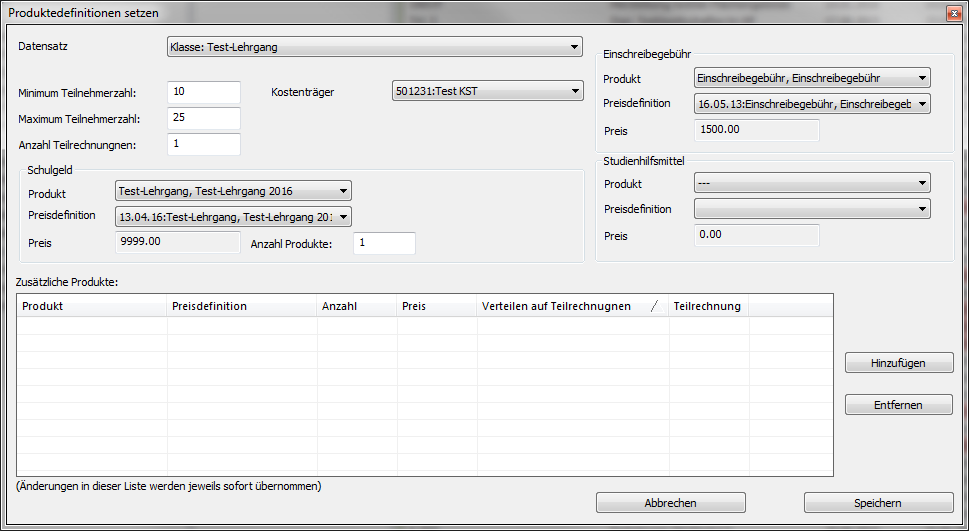Screen dimensions: 969x531
Task: Close the Produktdefinitionen setzen dialog
Action: 954,12
